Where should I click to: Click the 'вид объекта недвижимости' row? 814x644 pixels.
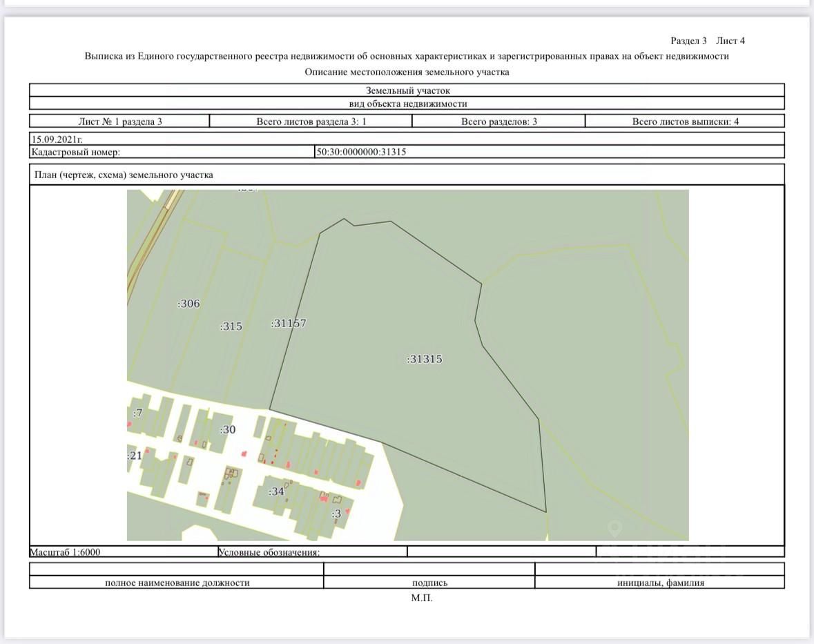(x=407, y=104)
